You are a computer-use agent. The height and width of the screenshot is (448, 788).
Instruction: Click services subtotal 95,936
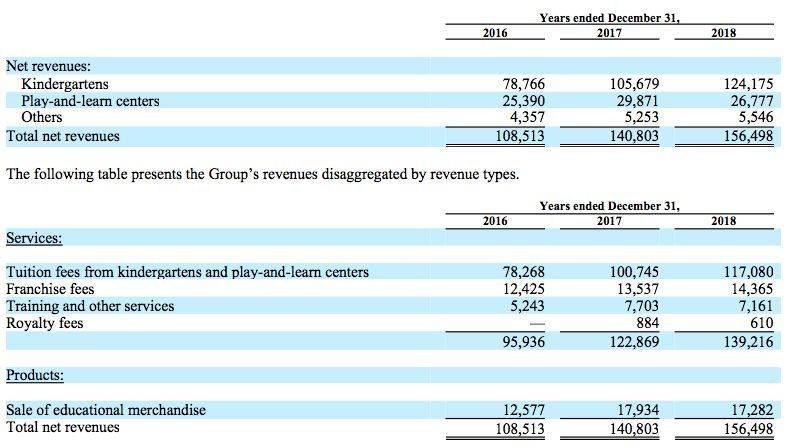(x=524, y=342)
